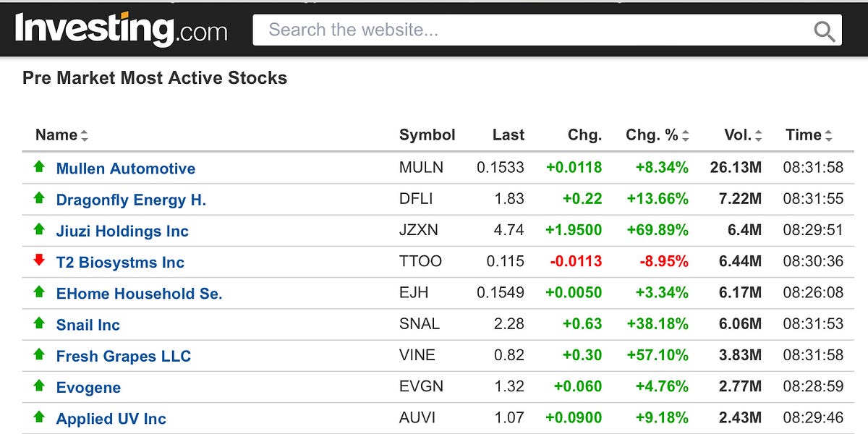Viewport: 868px width, 434px height.
Task: Click the Last column header
Action: (x=508, y=135)
